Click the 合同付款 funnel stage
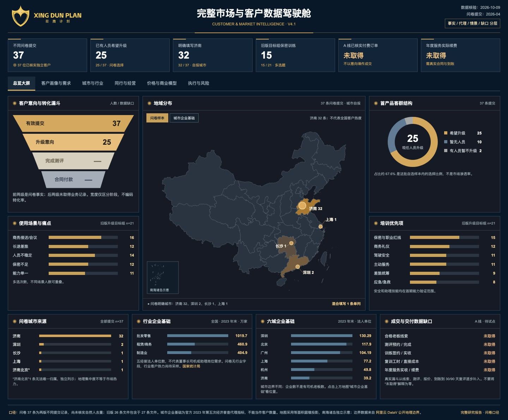Viewport: 508px width, 420px height. tap(73, 180)
